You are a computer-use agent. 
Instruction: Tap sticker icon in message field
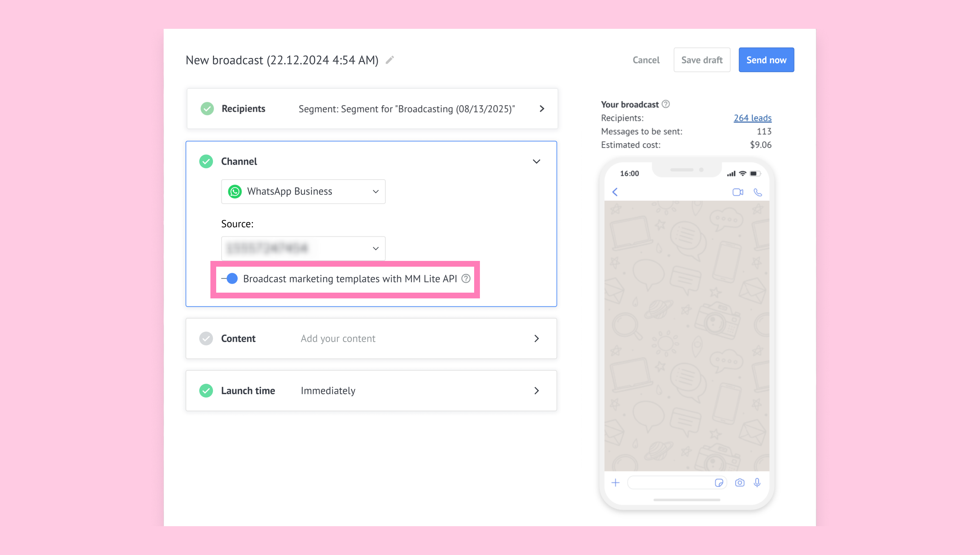(719, 483)
